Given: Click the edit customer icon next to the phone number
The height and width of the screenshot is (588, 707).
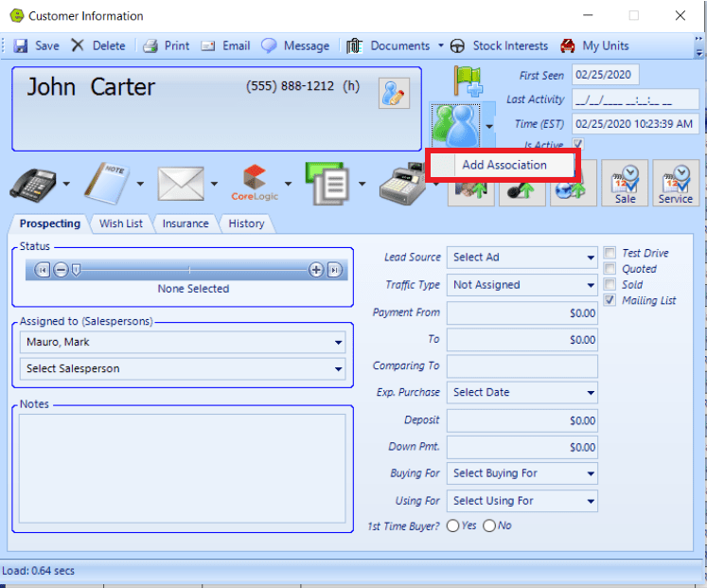Looking at the screenshot, I should tap(394, 94).
